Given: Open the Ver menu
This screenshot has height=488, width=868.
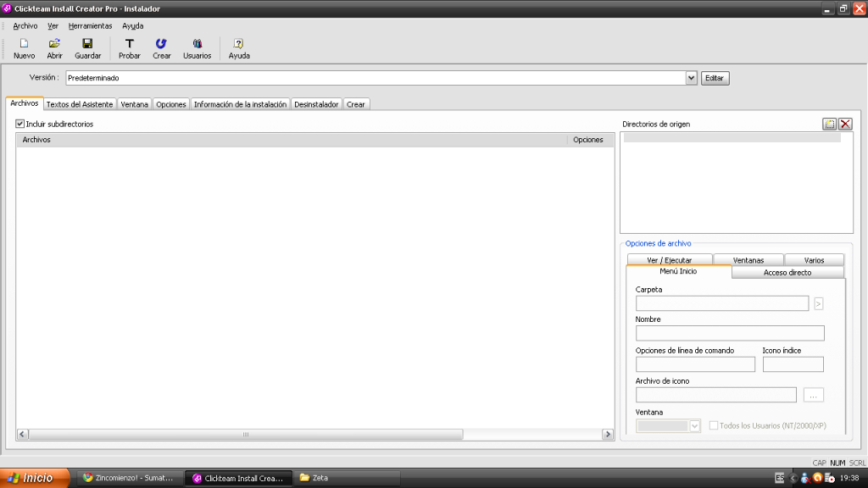Looking at the screenshot, I should (x=53, y=26).
